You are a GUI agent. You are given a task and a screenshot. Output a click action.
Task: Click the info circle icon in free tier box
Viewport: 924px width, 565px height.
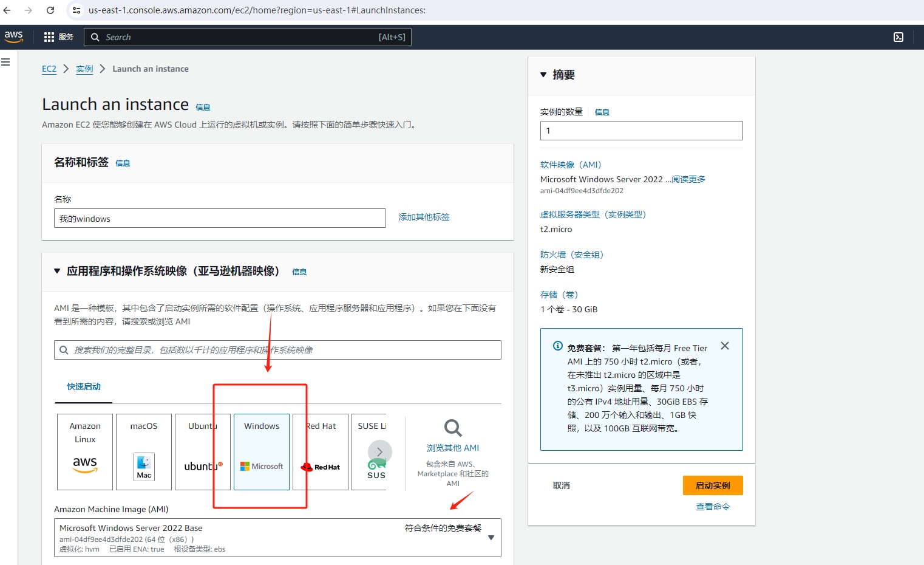(558, 346)
